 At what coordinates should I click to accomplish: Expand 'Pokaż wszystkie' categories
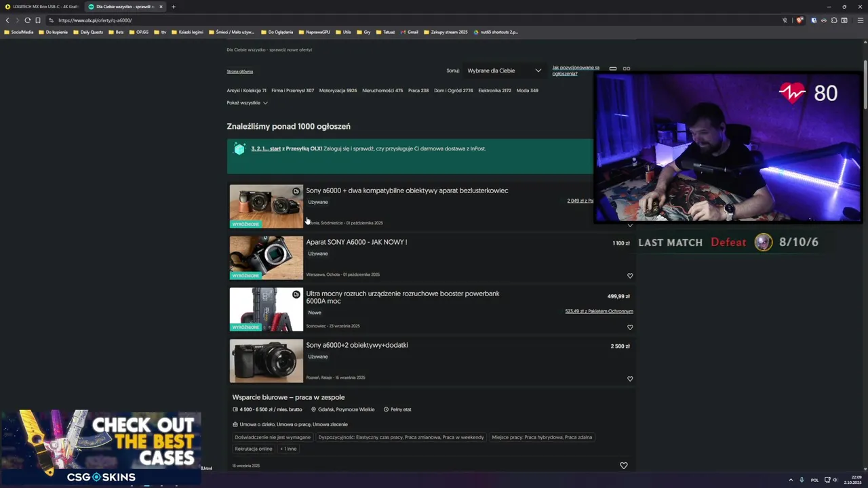247,103
